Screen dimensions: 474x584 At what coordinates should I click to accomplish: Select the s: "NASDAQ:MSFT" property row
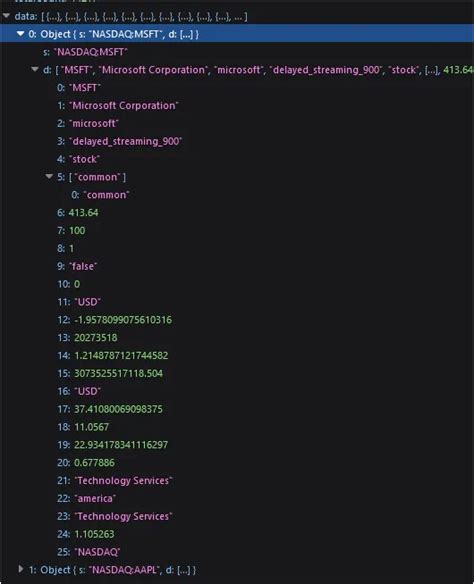85,52
